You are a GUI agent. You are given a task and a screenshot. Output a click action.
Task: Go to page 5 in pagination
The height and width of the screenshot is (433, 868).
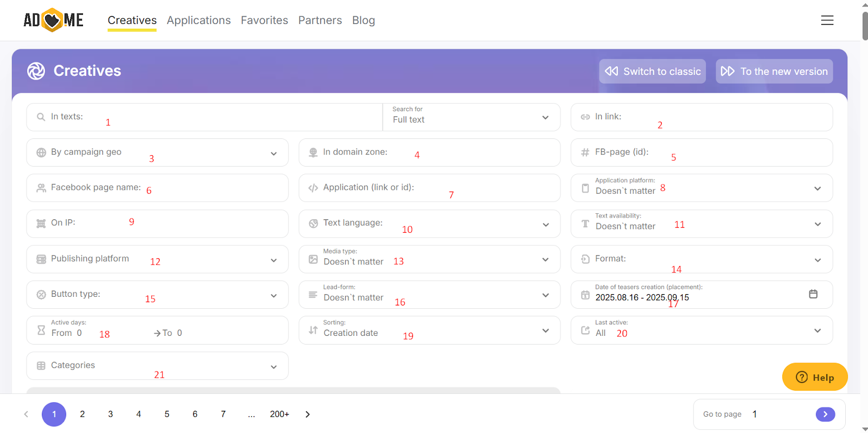point(167,414)
